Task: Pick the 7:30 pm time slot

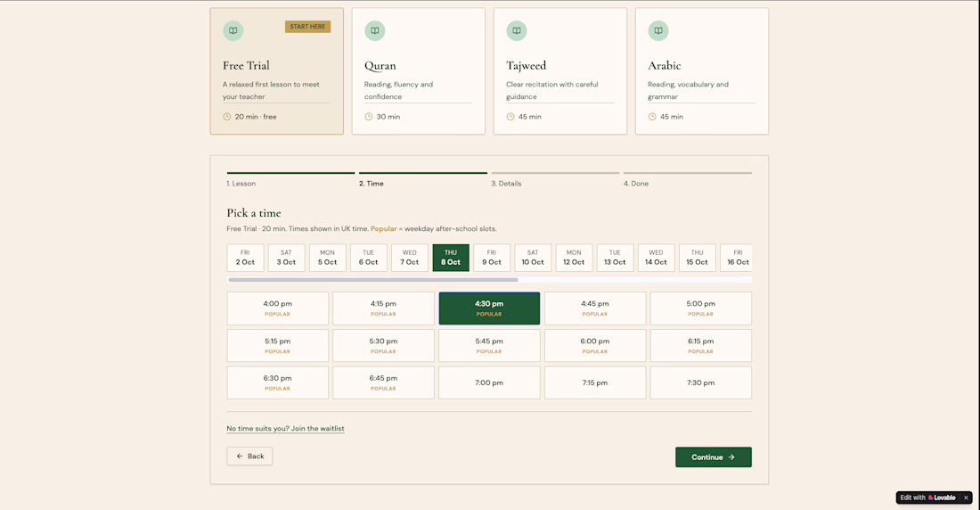Action: point(700,382)
